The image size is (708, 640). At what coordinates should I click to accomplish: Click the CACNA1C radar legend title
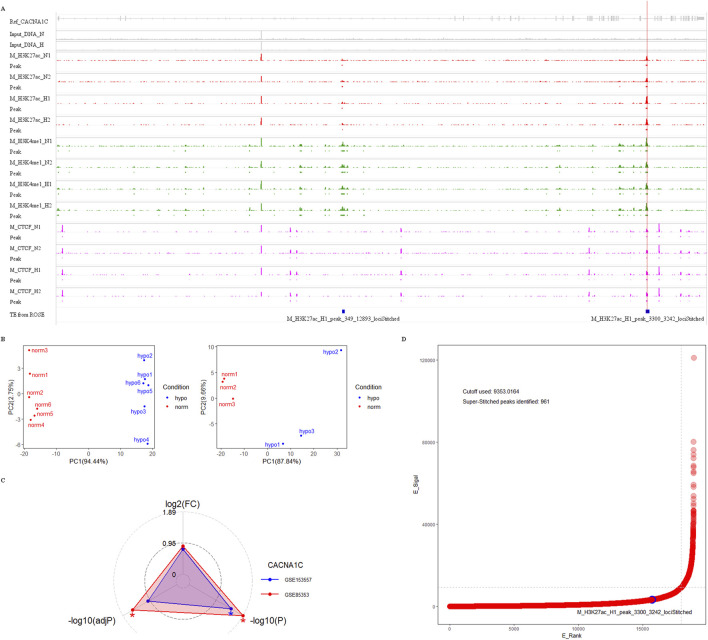[x=285, y=565]
